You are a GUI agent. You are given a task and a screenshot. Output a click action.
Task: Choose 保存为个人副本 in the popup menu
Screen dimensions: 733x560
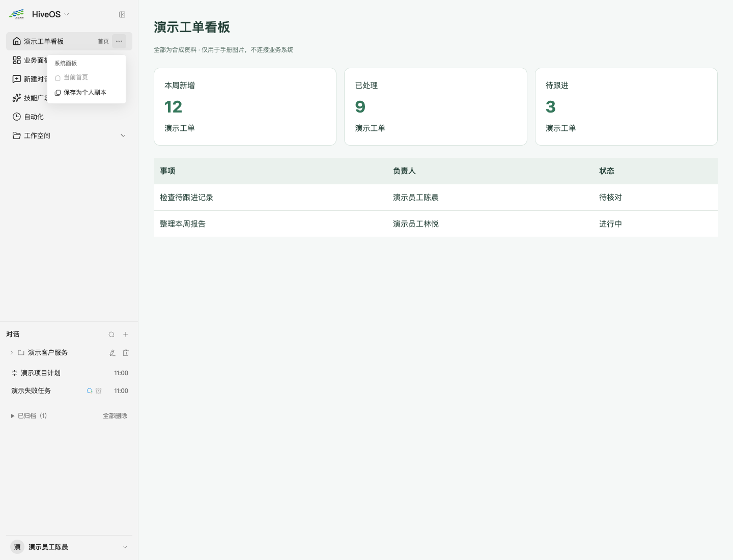(87, 93)
